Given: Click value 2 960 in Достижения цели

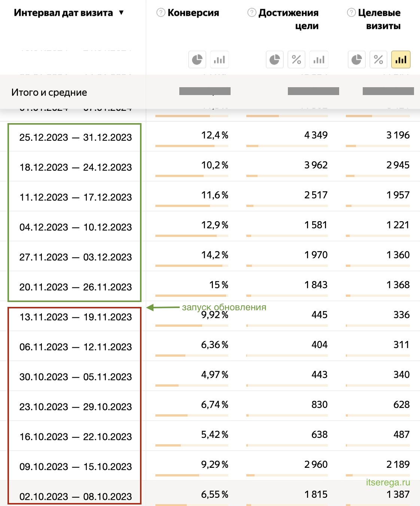Looking at the screenshot, I should point(316,464).
